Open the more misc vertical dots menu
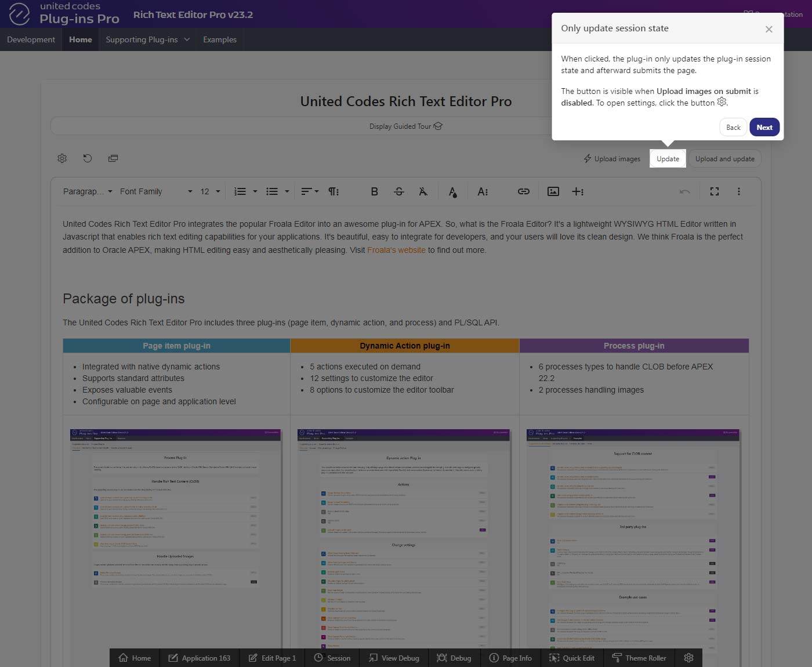 (x=738, y=191)
